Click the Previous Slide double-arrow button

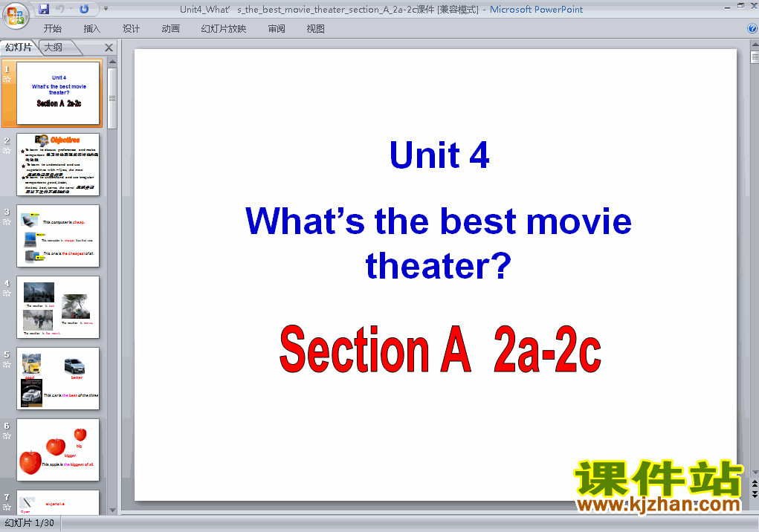(755, 484)
